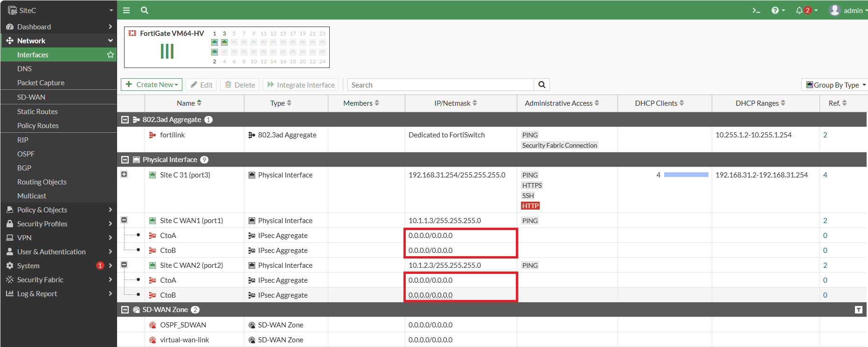The height and width of the screenshot is (347, 868).
Task: Sort by Administrative Access column arrows
Action: click(597, 103)
